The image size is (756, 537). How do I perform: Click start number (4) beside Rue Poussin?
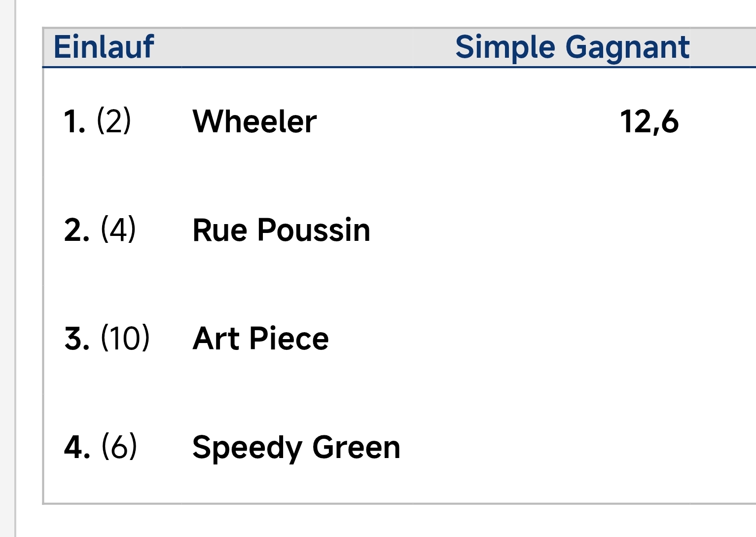pos(118,230)
